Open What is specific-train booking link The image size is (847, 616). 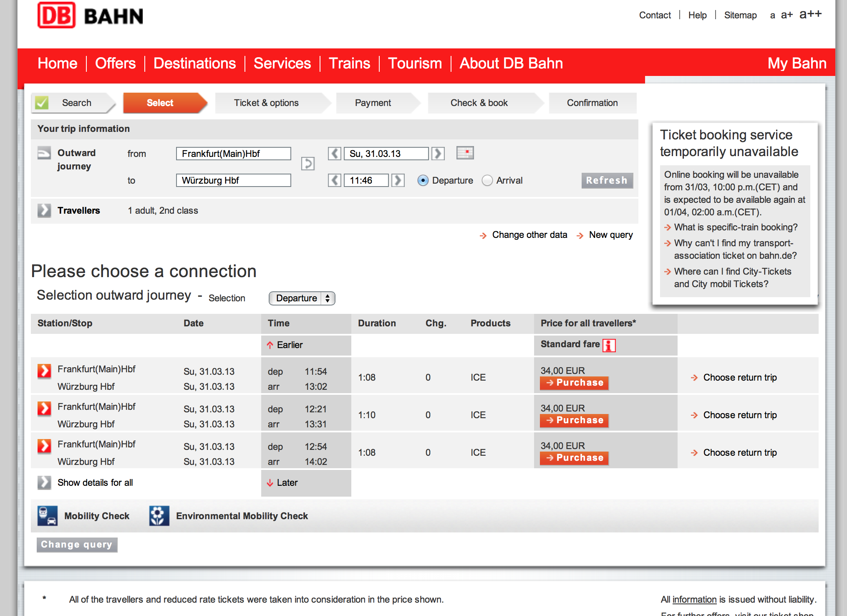[x=736, y=227]
